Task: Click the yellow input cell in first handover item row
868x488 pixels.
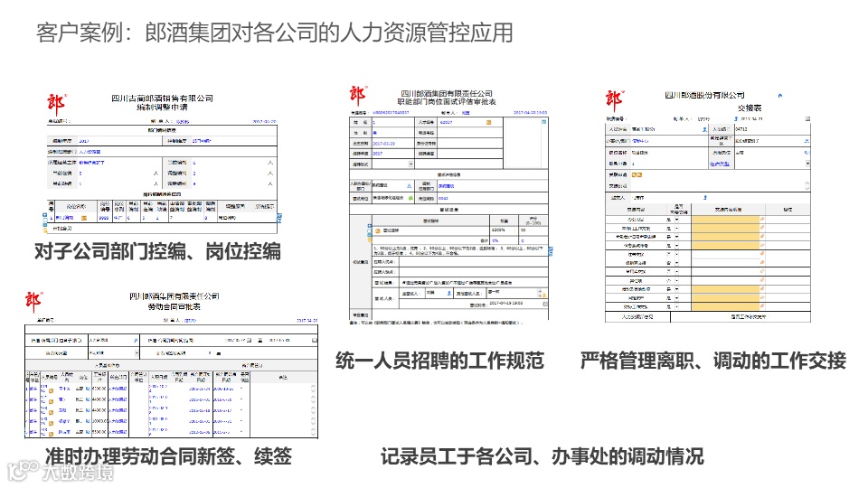Action: (726, 219)
